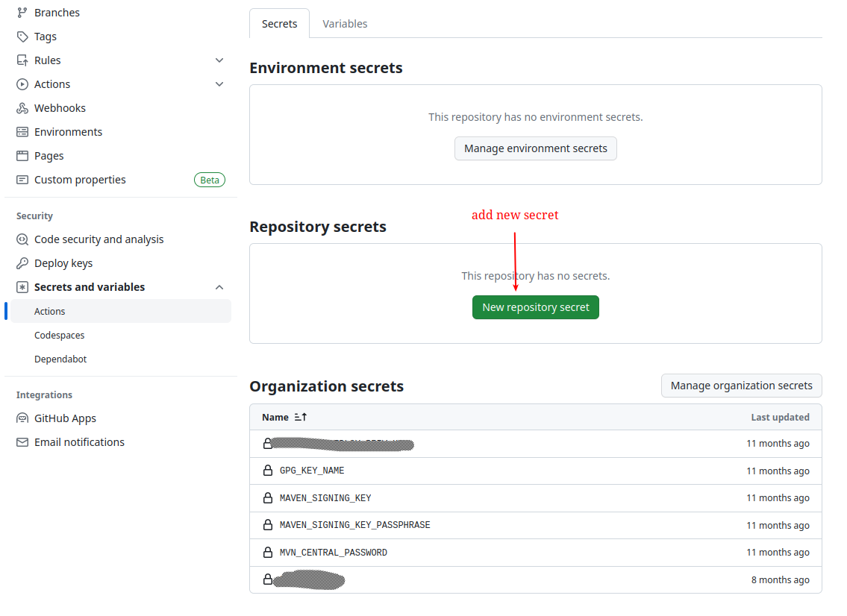Open Environments settings page

[x=68, y=132]
